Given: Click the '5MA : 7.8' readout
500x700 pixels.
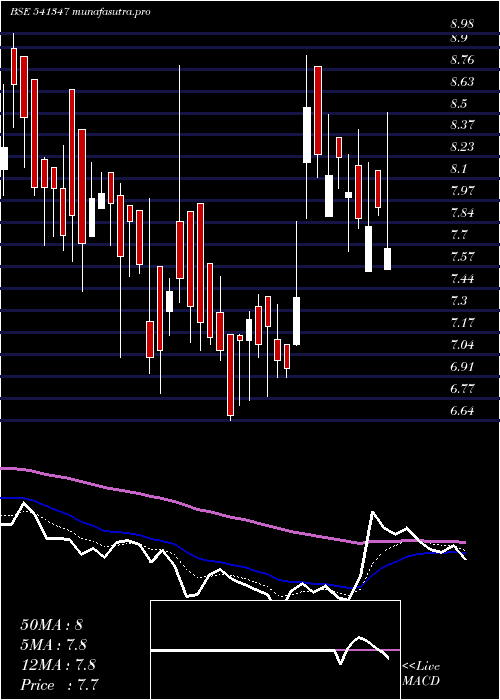Looking at the screenshot, I should click(54, 645).
